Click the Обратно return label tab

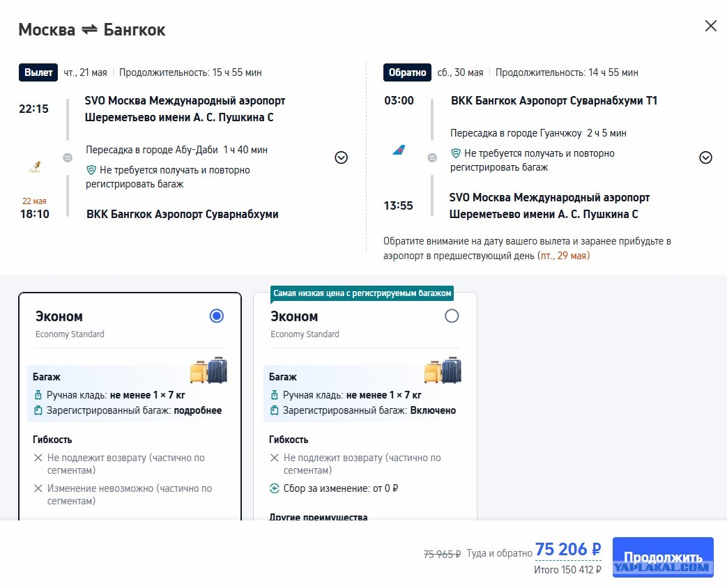click(x=408, y=72)
